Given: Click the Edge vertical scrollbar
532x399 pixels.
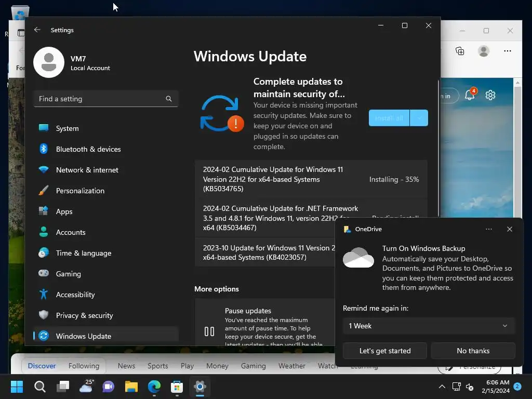Looking at the screenshot, I should pyautogui.click(x=517, y=149).
